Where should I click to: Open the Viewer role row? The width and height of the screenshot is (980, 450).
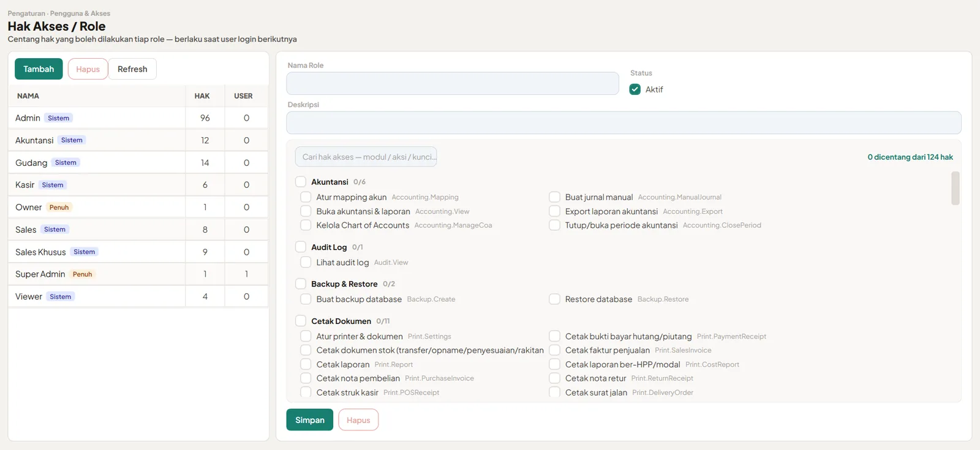[138, 297]
